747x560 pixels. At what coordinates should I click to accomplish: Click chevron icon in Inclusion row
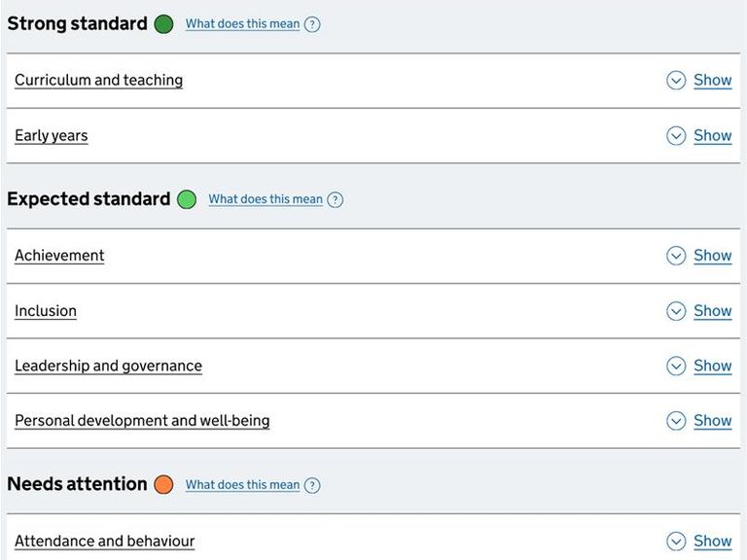coord(676,311)
